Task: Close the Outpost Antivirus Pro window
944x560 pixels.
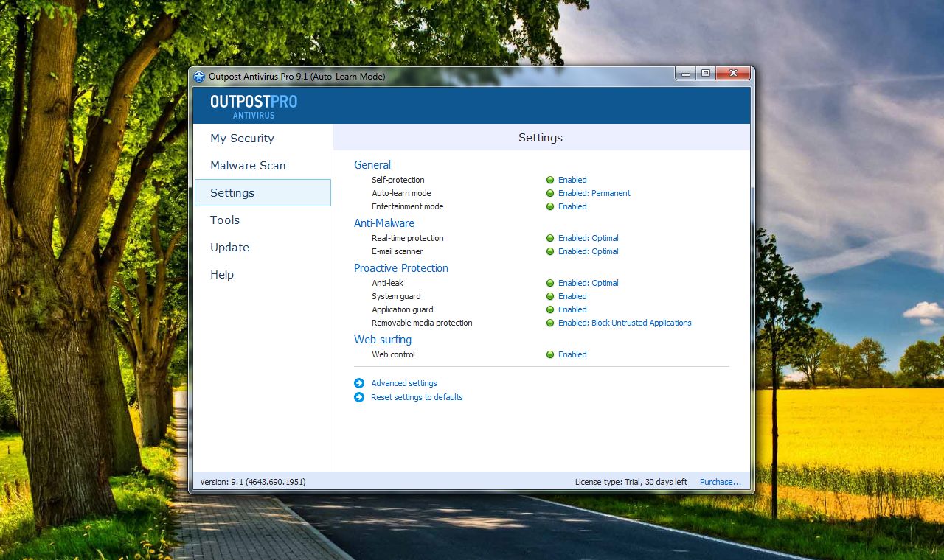Action: coord(733,73)
